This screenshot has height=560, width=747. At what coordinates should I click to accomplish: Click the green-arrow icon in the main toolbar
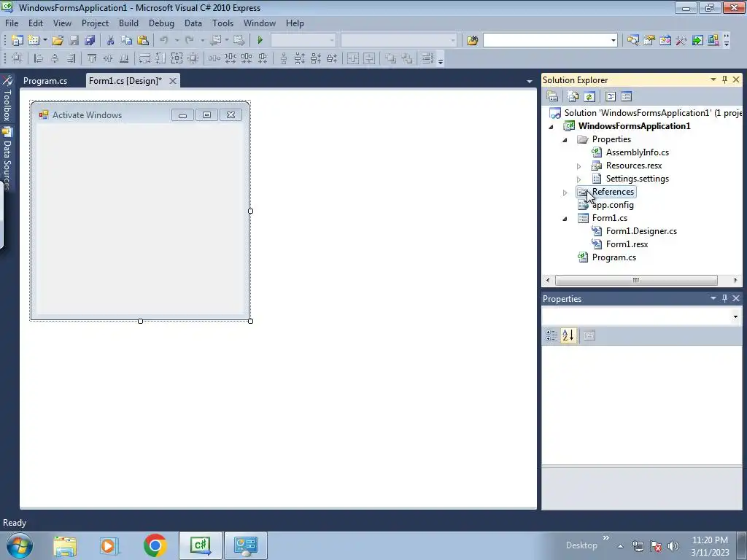[697, 41]
